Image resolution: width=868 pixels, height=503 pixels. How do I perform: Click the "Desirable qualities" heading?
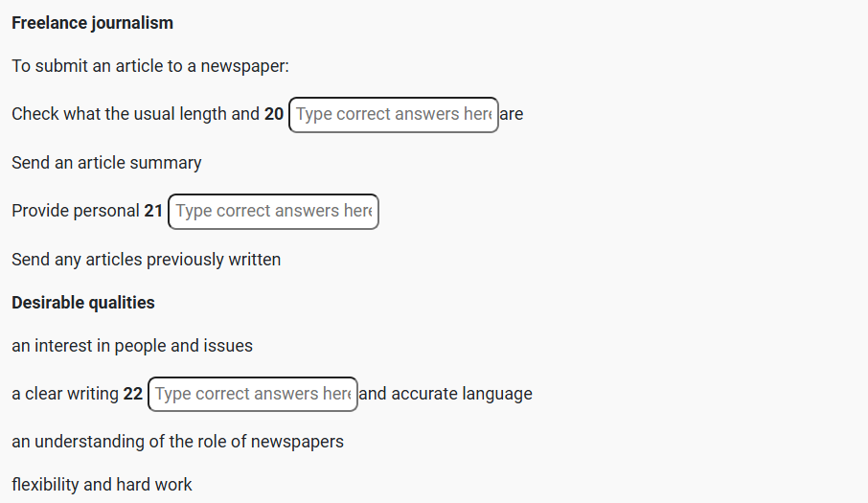pos(83,303)
